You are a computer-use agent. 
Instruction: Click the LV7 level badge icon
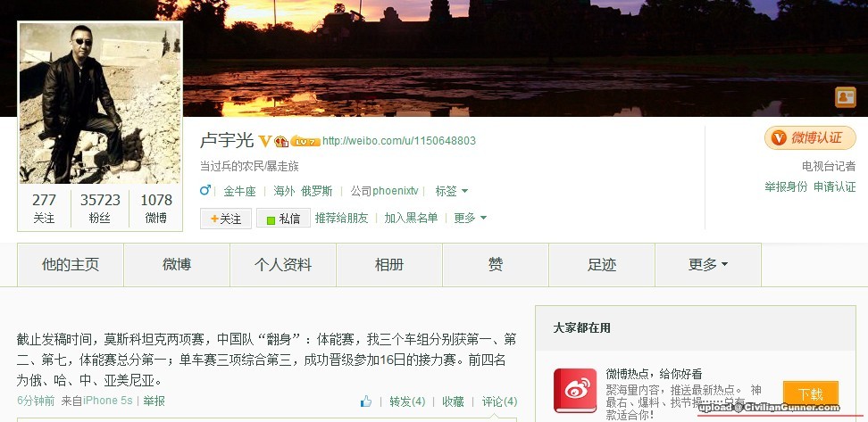pyautogui.click(x=305, y=141)
